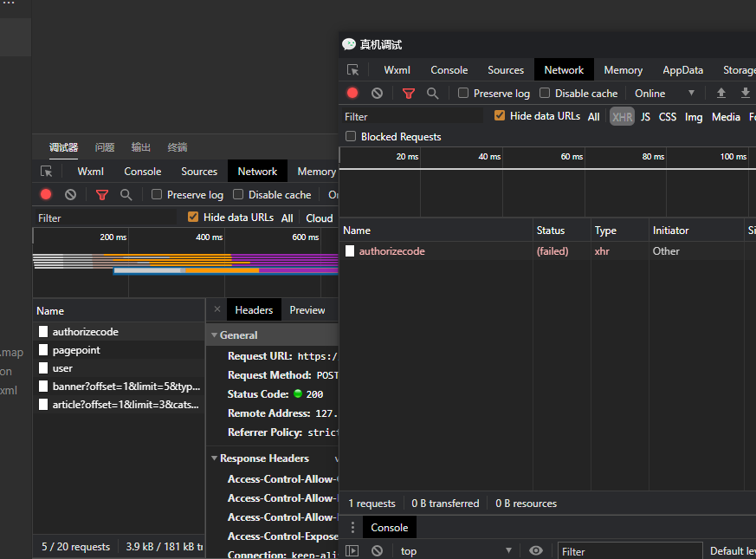Clear network log in 真机调试 window

(377, 94)
